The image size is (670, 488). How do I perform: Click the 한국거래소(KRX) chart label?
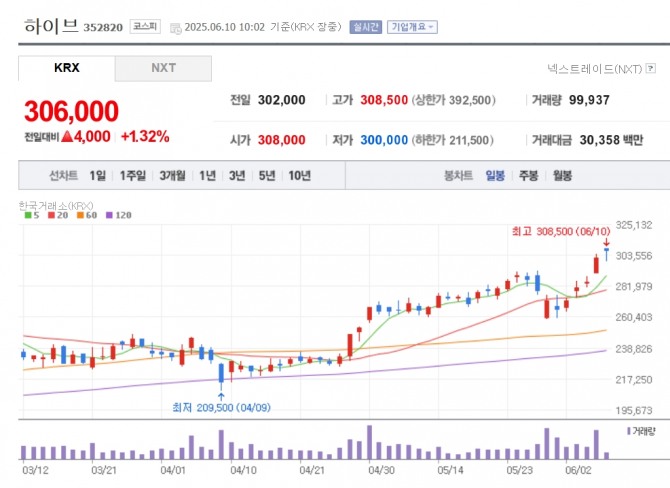(x=56, y=206)
